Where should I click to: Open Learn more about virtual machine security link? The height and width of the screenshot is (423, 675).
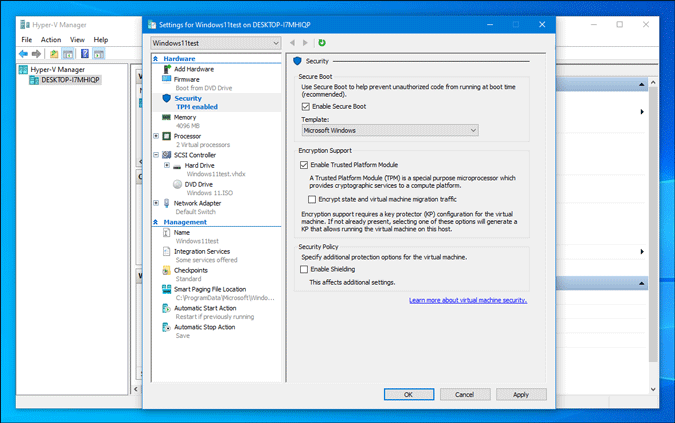click(x=468, y=300)
